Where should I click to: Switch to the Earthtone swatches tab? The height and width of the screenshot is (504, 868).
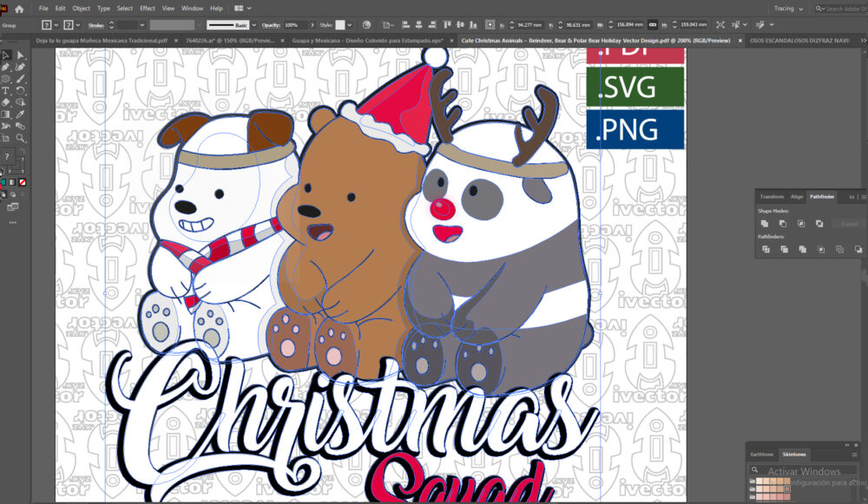[x=762, y=455]
